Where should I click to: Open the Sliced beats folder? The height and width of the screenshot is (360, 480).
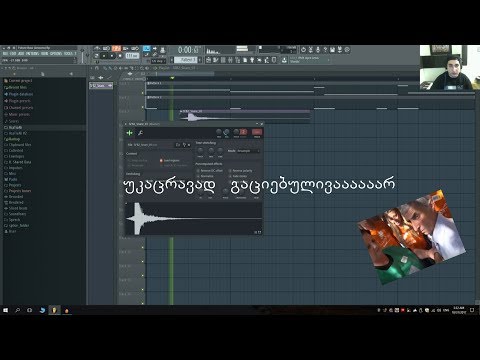(x=16, y=208)
